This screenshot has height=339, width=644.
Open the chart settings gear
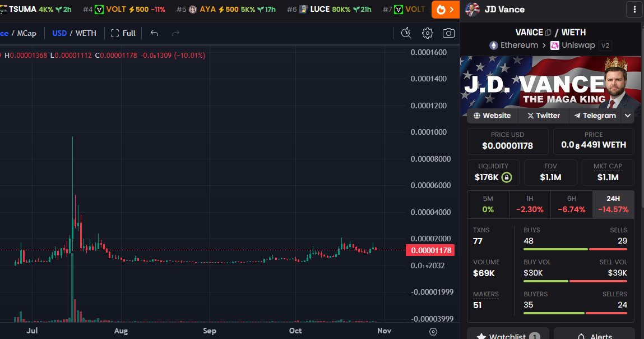pos(428,33)
